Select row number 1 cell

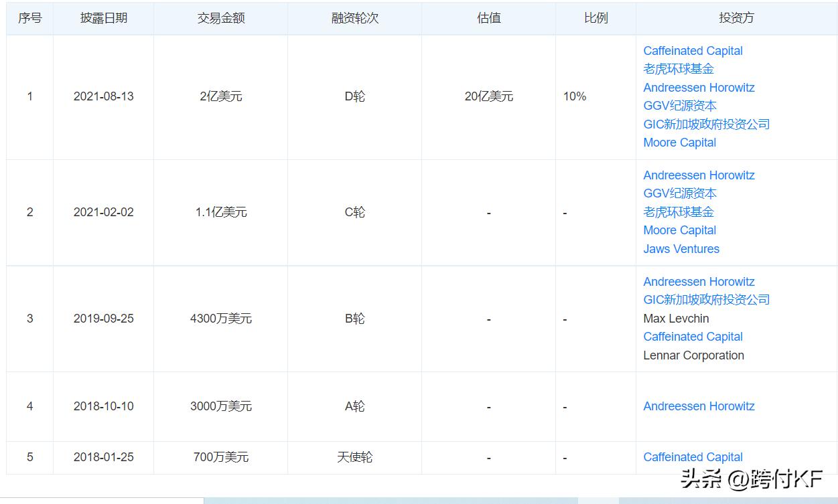click(x=29, y=96)
